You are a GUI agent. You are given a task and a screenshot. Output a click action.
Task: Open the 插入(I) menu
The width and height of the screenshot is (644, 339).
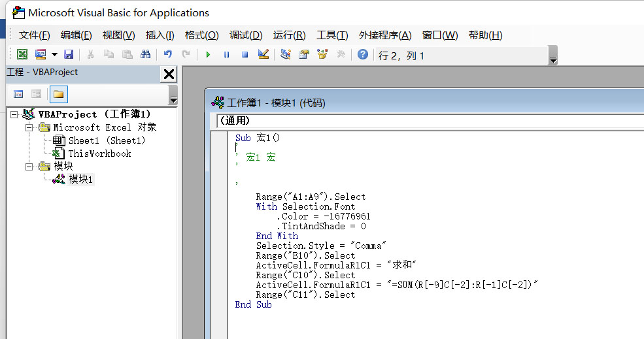pyautogui.click(x=160, y=35)
